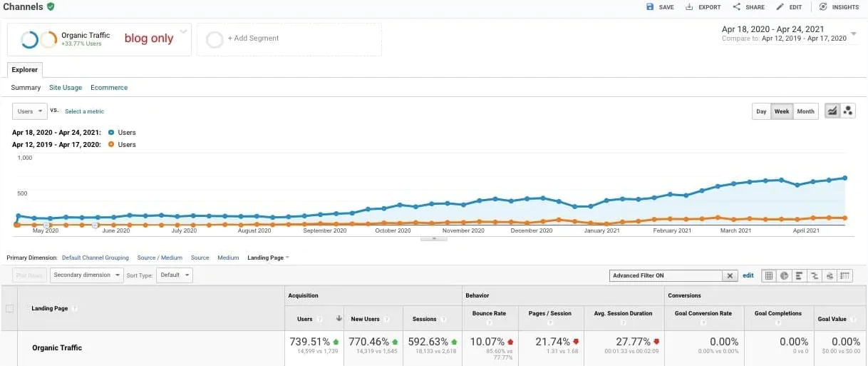Open the Share report option
Viewport: 868px width, 366px height.
coord(737,7)
